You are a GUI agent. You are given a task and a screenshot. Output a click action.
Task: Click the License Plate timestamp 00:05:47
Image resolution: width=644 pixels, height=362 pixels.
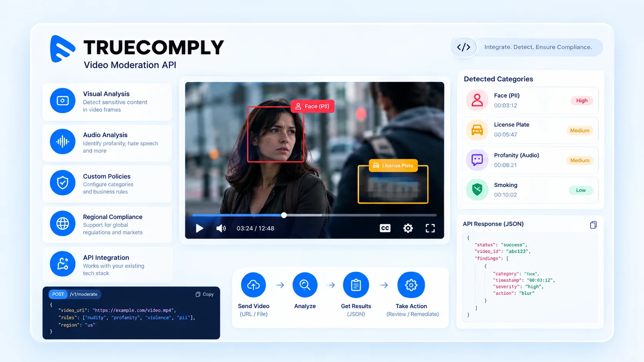click(505, 135)
